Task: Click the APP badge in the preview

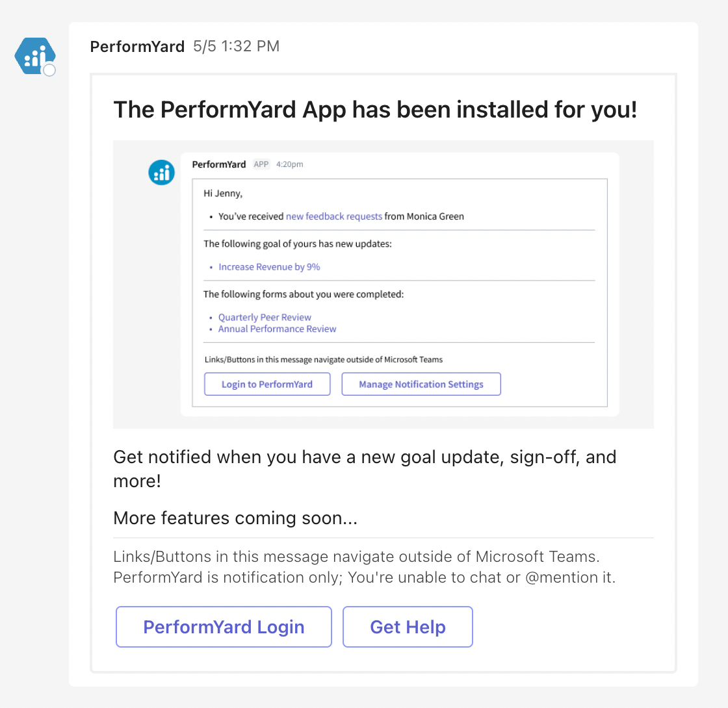Action: (x=261, y=164)
